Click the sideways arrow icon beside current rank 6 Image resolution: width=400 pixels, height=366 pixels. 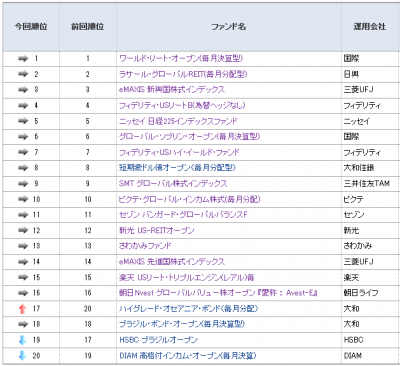coord(23,137)
